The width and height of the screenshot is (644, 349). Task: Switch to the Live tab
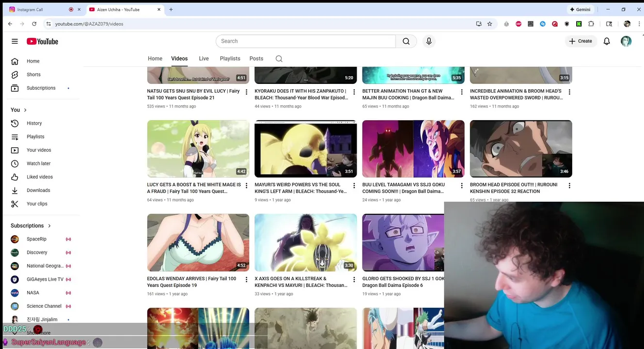point(204,59)
